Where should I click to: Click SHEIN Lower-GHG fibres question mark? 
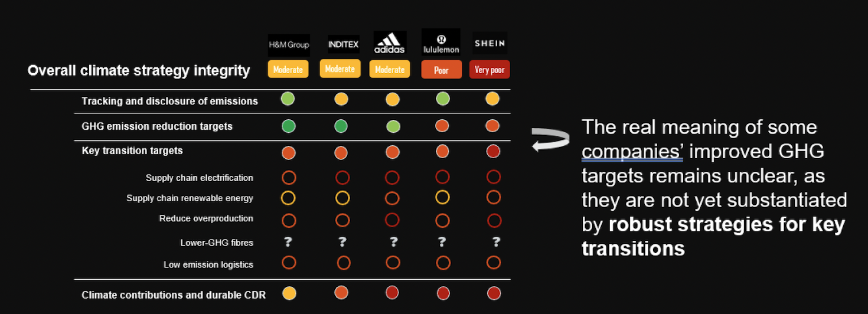(497, 241)
